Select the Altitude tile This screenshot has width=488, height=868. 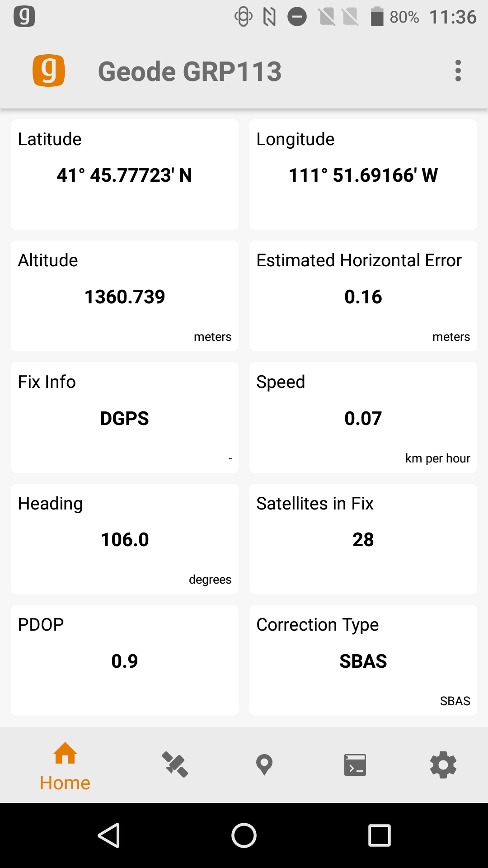125,296
